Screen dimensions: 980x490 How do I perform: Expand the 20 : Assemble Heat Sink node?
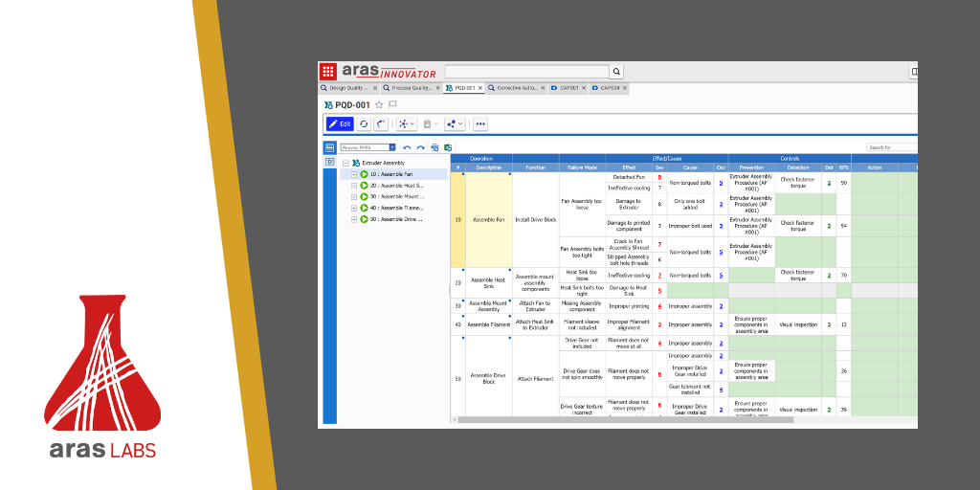coord(354,186)
